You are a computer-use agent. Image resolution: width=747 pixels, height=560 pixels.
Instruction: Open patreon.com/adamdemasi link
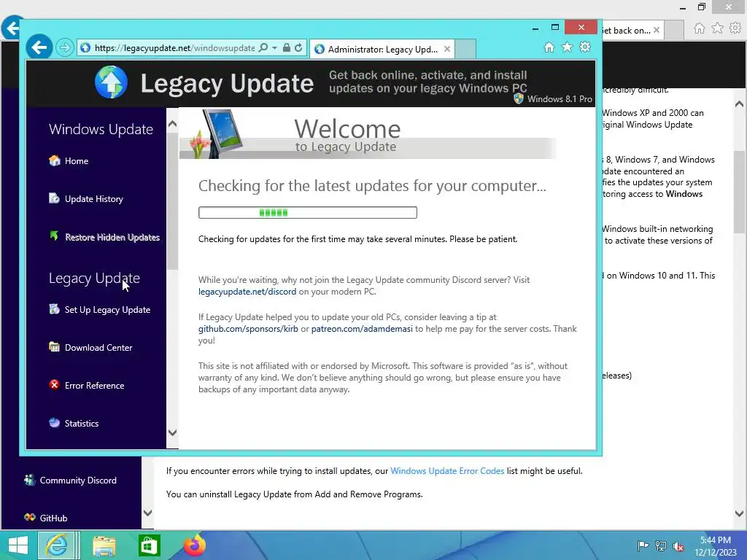click(362, 329)
